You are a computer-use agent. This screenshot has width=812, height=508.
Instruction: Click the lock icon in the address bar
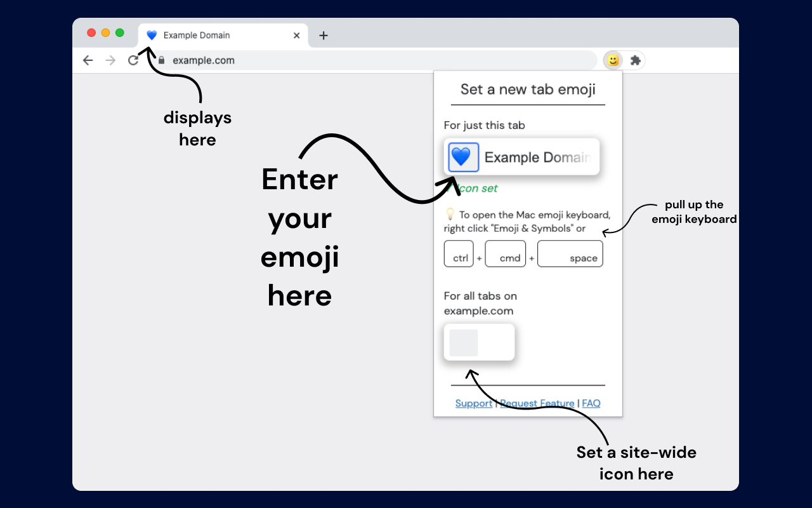coord(160,60)
